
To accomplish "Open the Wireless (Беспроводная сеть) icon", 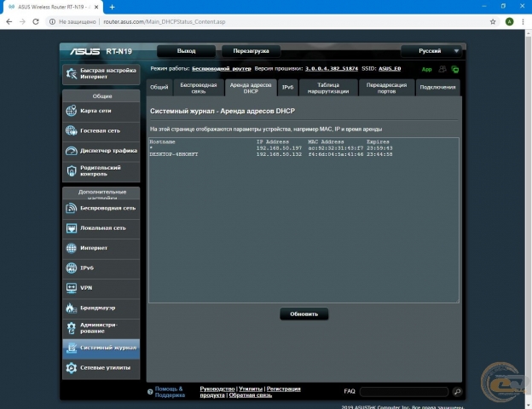I will tap(72, 208).
